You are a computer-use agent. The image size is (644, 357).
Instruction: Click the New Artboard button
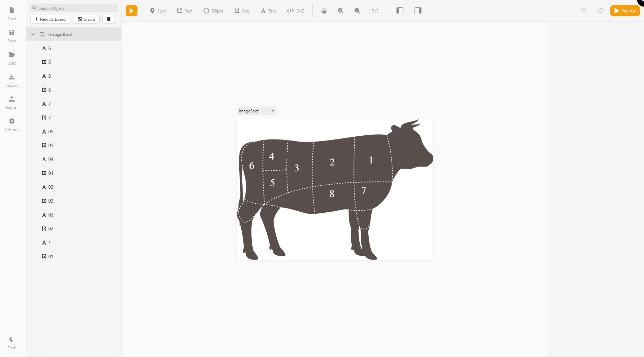tap(50, 19)
